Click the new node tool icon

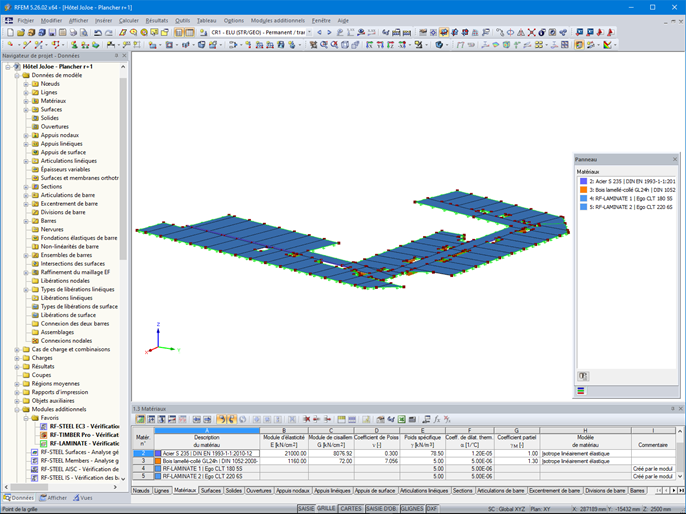point(10,45)
